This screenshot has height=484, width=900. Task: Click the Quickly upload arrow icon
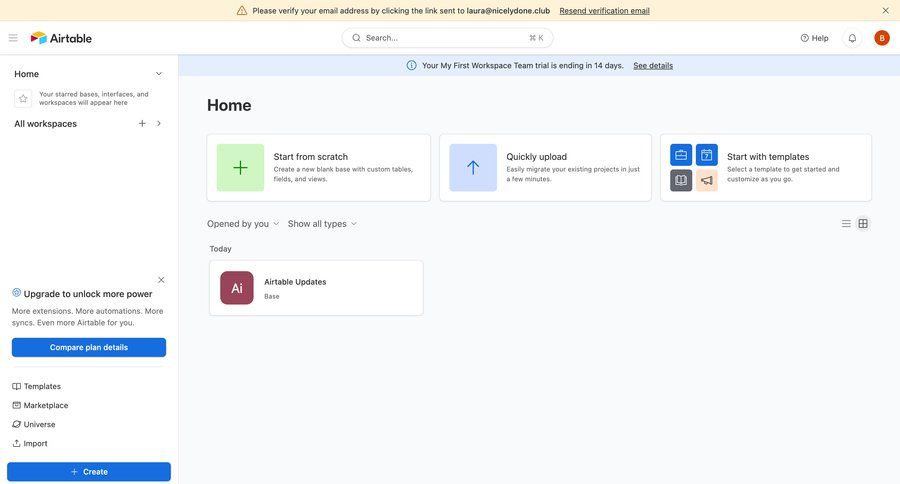pyautogui.click(x=473, y=168)
